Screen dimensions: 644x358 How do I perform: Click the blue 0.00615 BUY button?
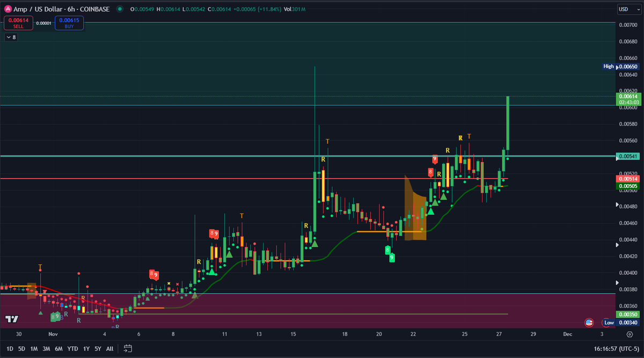(x=69, y=23)
